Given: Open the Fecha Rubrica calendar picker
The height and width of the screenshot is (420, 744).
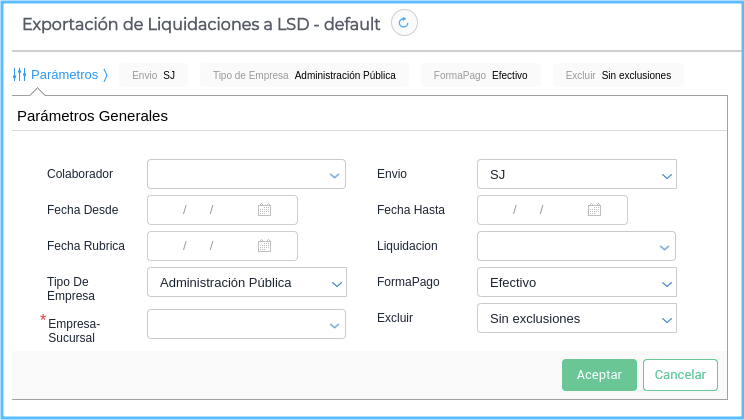Looking at the screenshot, I should tap(264, 246).
